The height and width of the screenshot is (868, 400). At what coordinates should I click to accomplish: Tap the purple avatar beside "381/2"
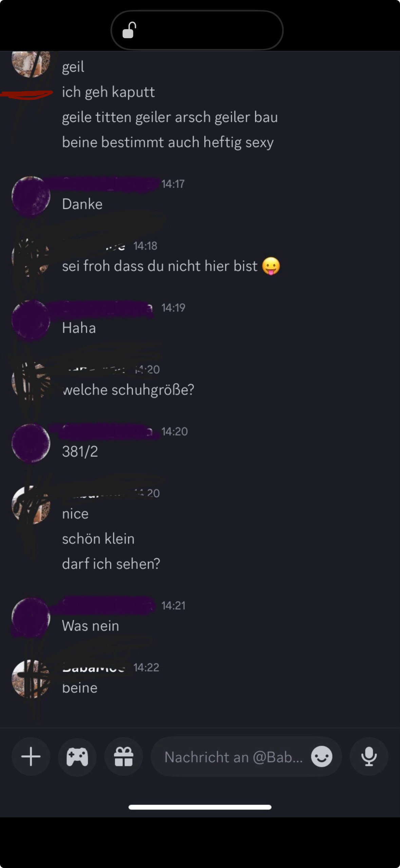(x=31, y=443)
